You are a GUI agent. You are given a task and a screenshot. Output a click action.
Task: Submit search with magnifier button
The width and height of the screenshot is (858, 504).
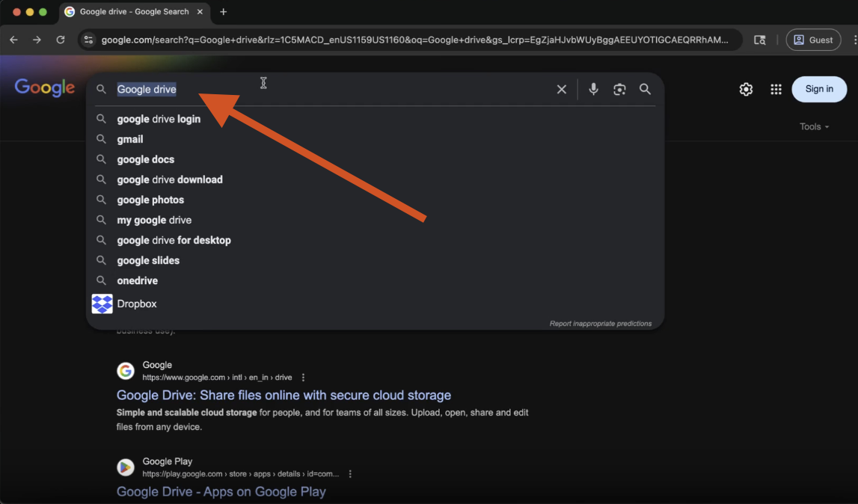(645, 89)
